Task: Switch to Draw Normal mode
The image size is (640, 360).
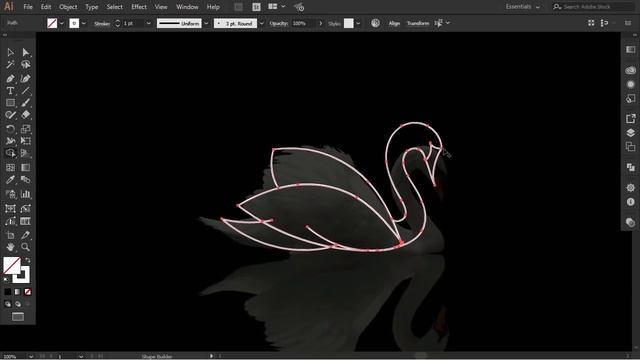Action: pos(8,304)
